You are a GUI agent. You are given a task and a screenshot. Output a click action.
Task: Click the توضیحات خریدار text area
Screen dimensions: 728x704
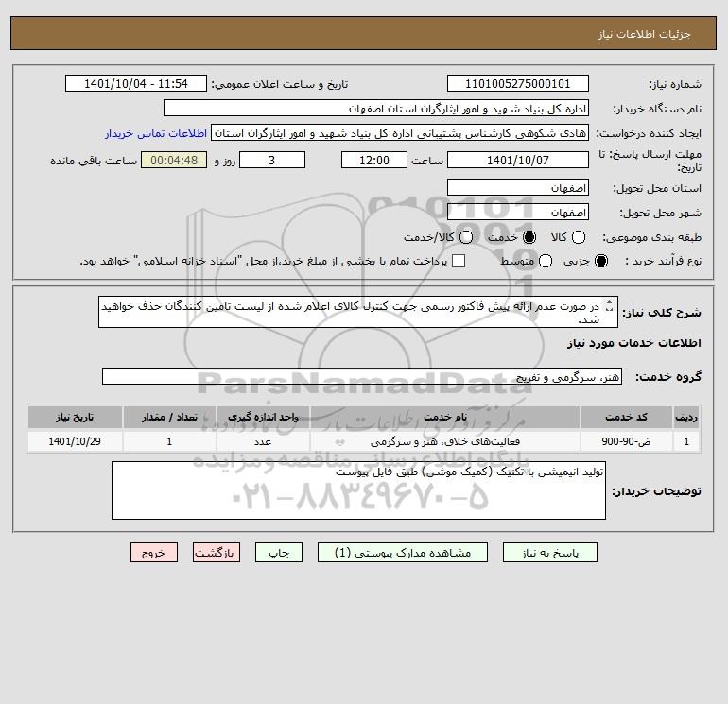tap(358, 490)
